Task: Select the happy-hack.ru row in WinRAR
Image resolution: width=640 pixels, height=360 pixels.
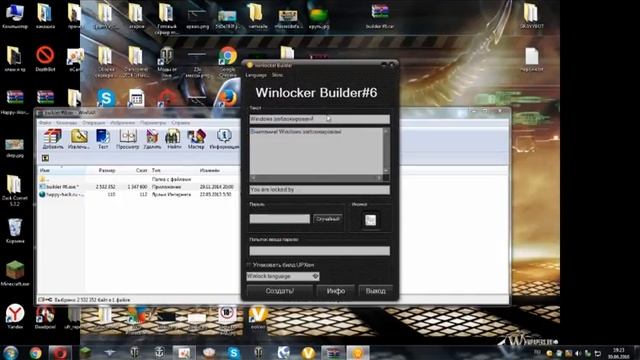Action: click(139, 194)
